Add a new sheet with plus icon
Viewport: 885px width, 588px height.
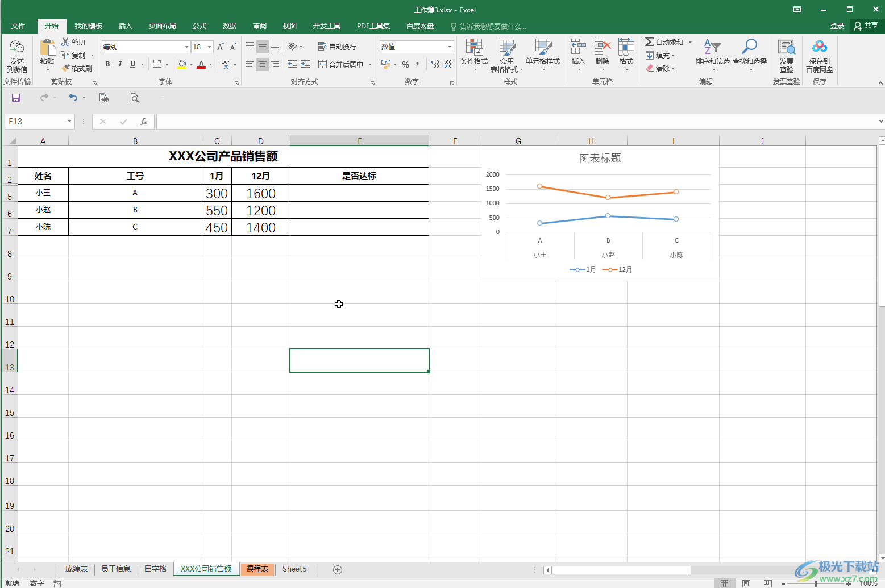tap(338, 569)
